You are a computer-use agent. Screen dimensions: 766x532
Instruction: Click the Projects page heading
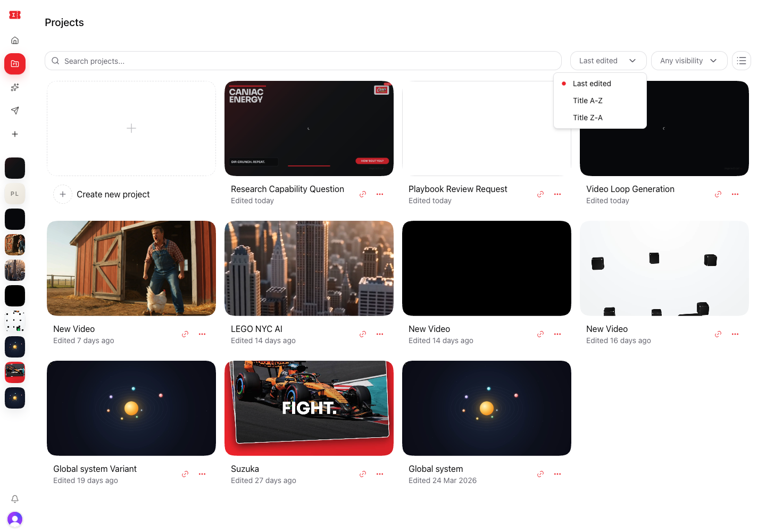(x=64, y=22)
